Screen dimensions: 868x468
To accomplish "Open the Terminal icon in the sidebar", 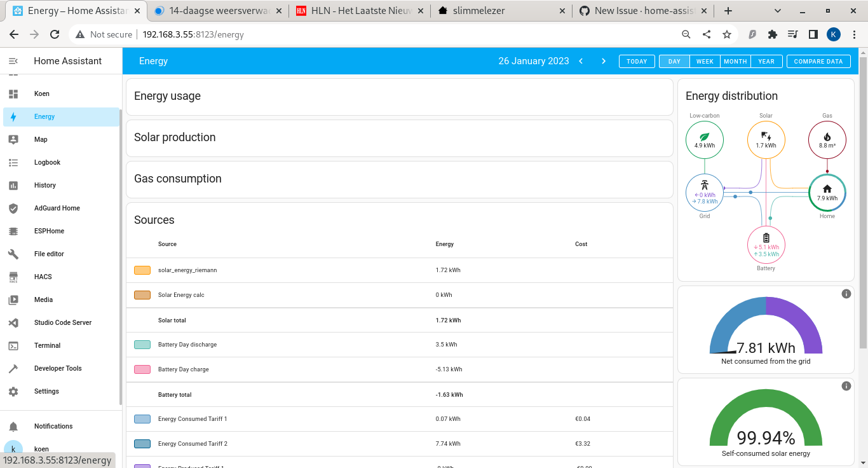I will pos(14,345).
